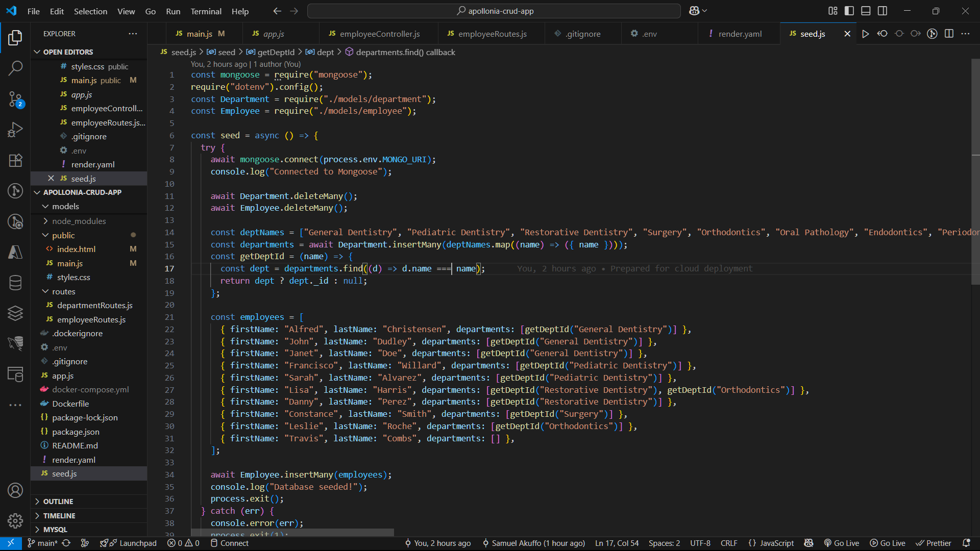Open the customize layout icon
Image resolution: width=980 pixels, height=551 pixels.
coord(833,11)
